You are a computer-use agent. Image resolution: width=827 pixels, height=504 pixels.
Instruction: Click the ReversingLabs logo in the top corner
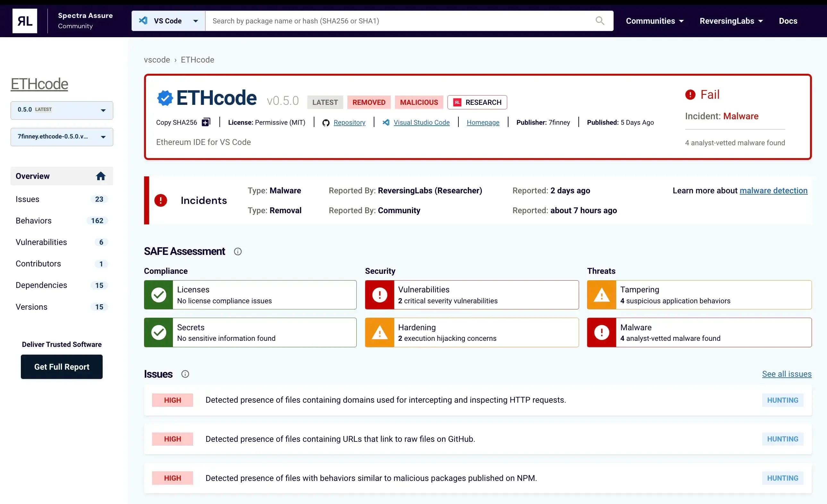click(x=24, y=21)
